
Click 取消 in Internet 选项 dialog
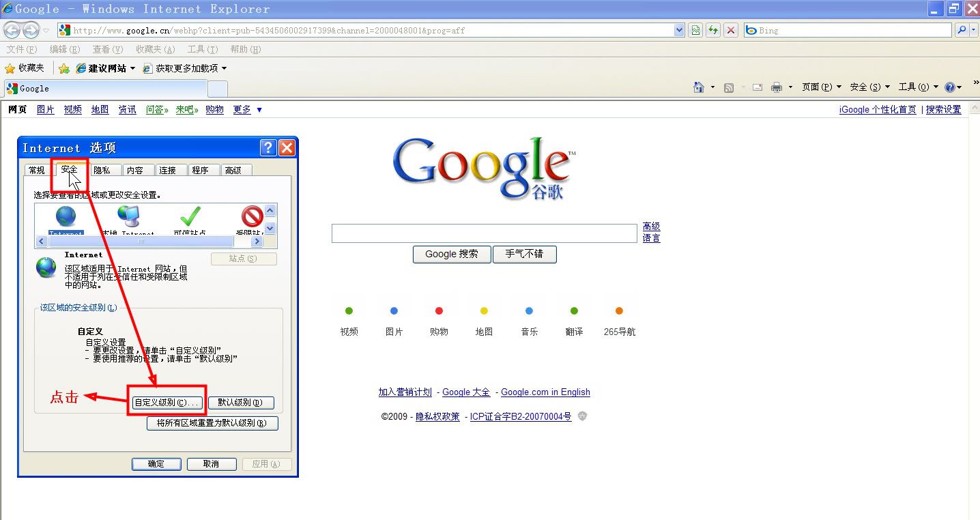[212, 464]
